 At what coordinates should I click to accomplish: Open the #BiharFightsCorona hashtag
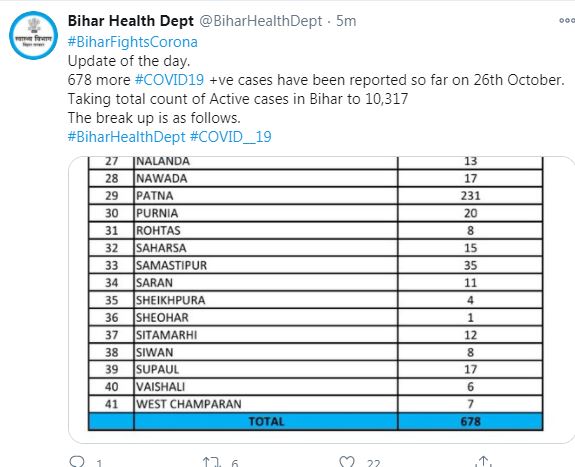(133, 42)
